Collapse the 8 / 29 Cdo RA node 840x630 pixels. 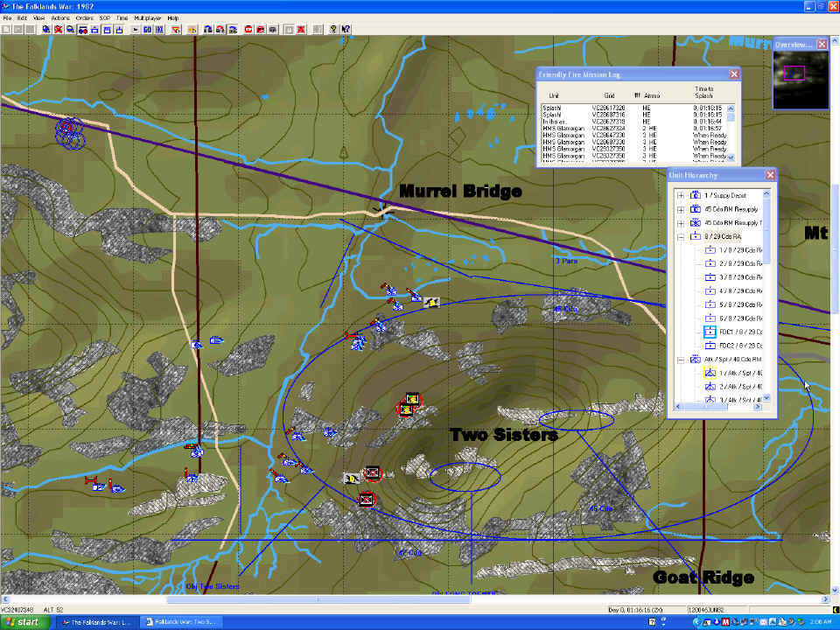[682, 236]
